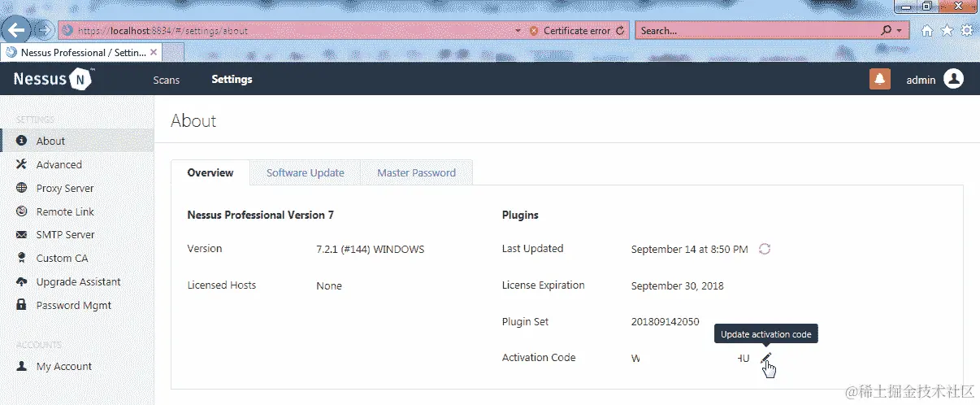Viewport: 980px width, 405px height.
Task: Expand the address bar dropdown arrow
Action: click(518, 31)
